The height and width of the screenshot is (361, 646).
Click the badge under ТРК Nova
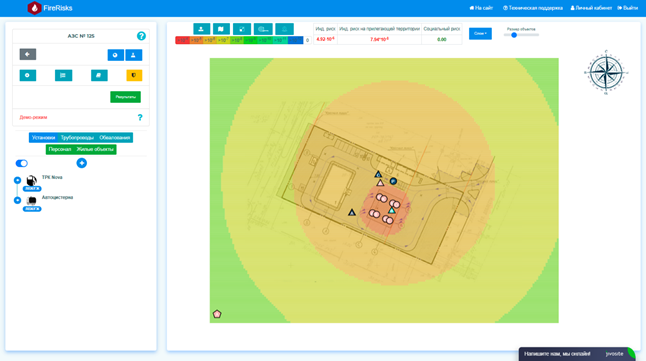coord(32,189)
